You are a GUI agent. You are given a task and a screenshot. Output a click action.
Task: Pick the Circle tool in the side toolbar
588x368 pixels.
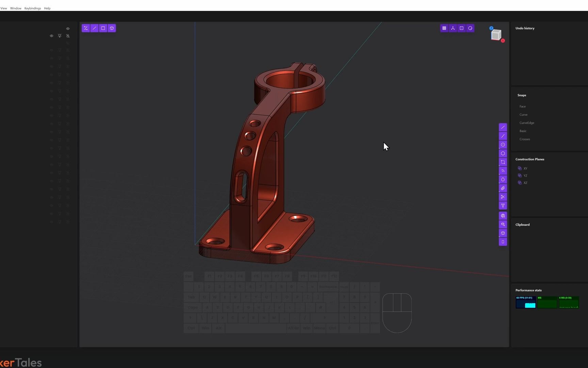503,144
